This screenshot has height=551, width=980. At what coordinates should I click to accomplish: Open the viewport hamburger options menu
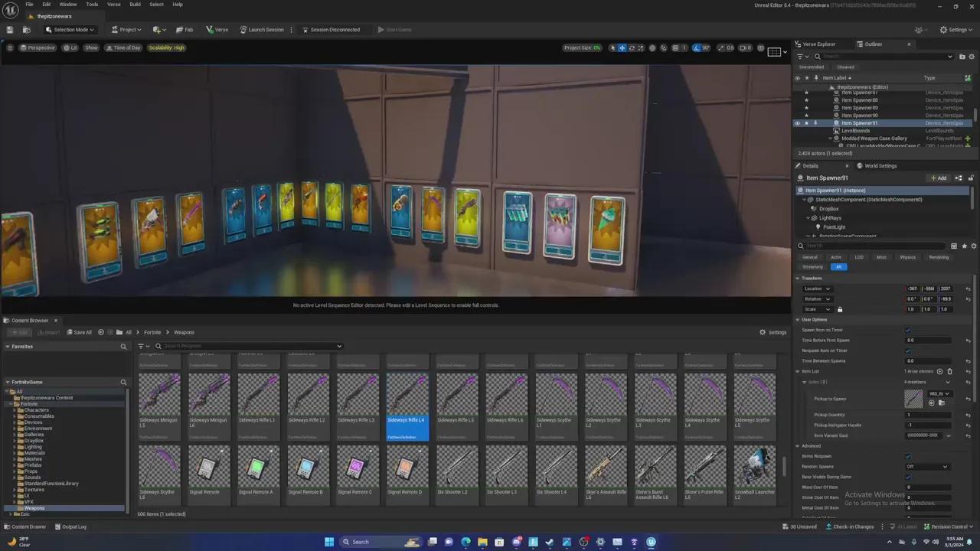tap(10, 47)
